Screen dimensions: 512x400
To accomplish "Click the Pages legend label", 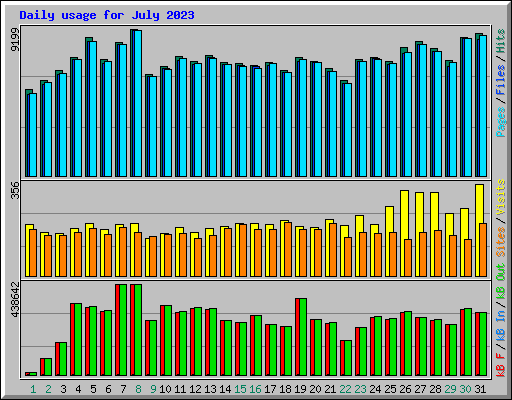I will coord(501,122).
